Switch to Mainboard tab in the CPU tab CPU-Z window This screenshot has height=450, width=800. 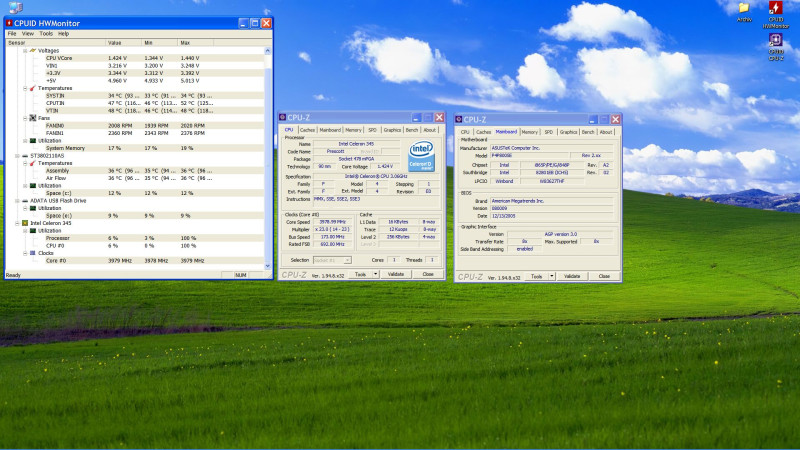point(330,130)
